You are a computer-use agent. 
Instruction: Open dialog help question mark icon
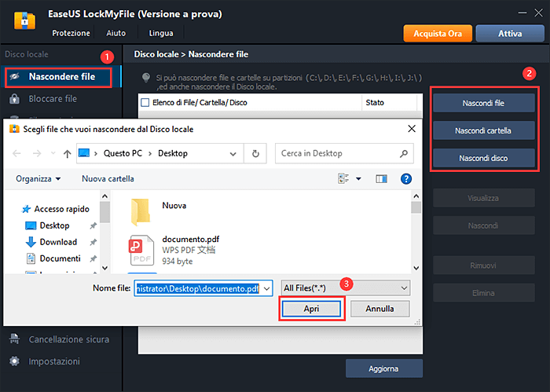pos(406,179)
